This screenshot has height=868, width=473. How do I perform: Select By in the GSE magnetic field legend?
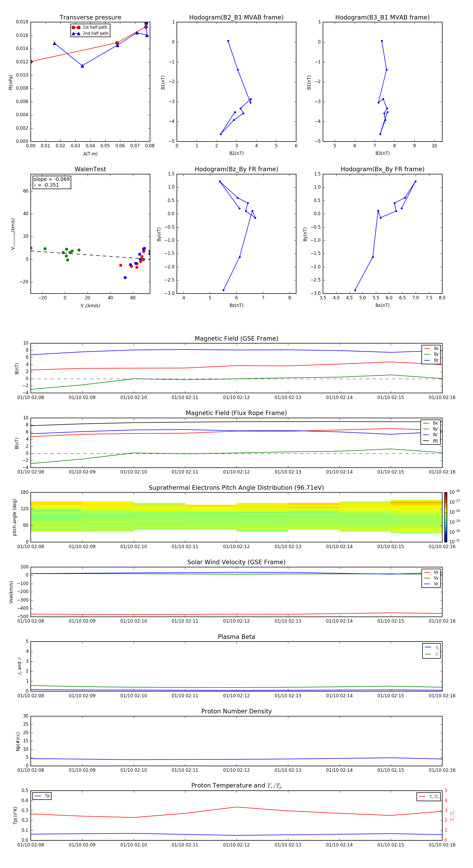point(431,354)
